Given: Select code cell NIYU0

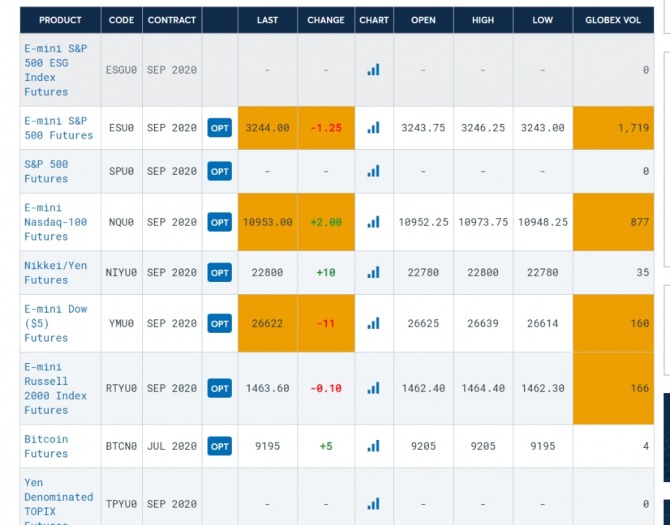Looking at the screenshot, I should 121,273.
